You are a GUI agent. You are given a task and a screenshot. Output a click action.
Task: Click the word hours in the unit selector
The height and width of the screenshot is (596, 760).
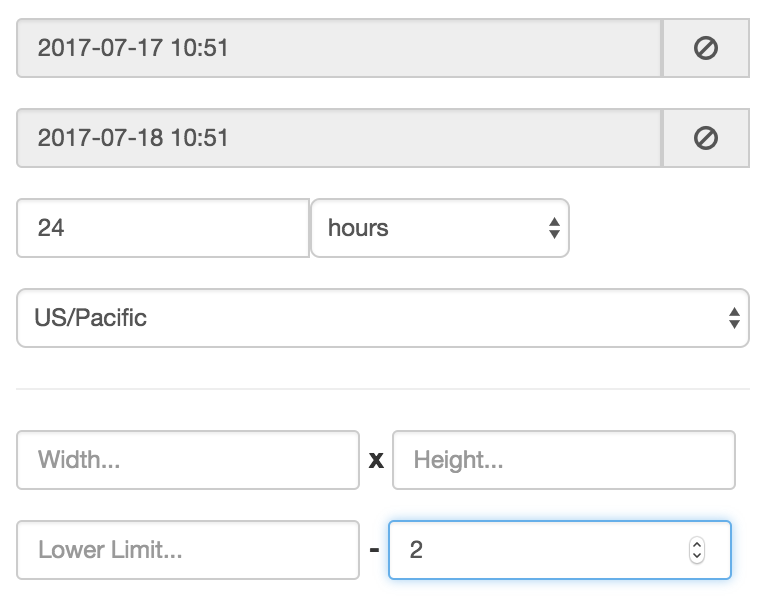358,228
